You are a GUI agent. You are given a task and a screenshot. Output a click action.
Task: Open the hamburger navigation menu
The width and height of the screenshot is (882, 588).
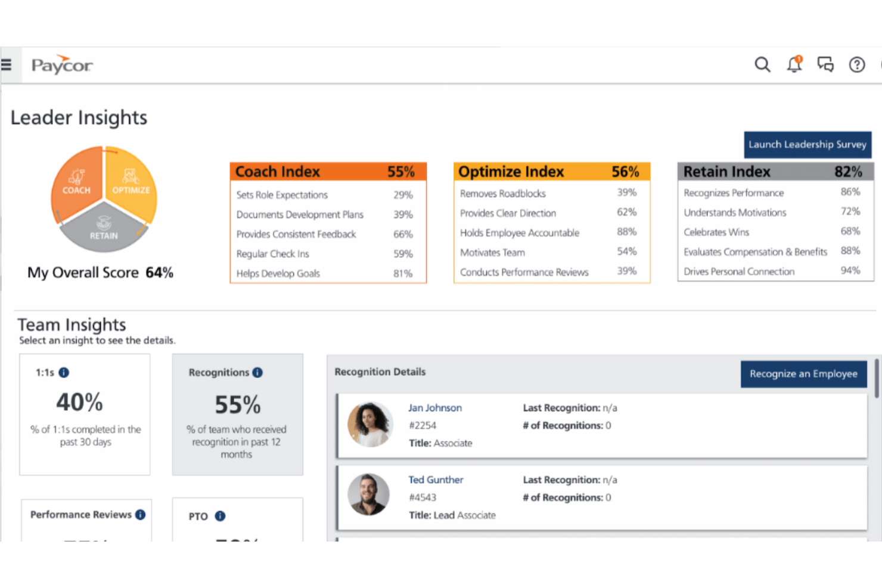click(7, 64)
